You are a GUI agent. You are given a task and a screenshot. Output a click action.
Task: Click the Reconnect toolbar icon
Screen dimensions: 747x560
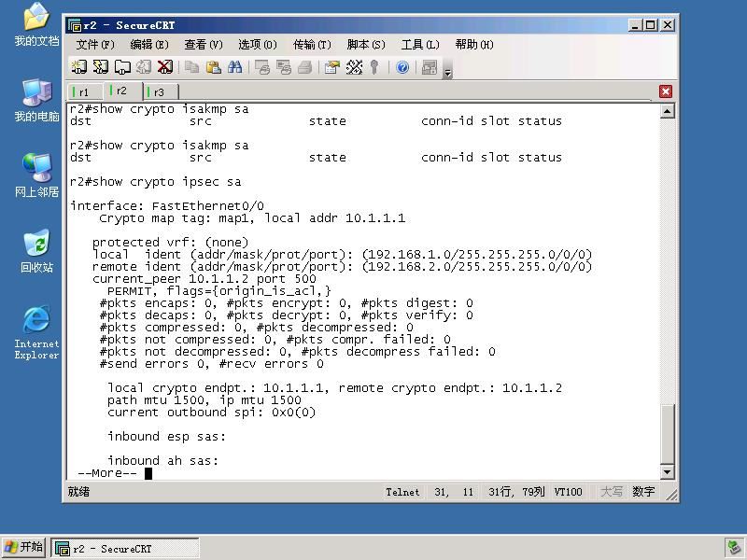[x=144, y=67]
